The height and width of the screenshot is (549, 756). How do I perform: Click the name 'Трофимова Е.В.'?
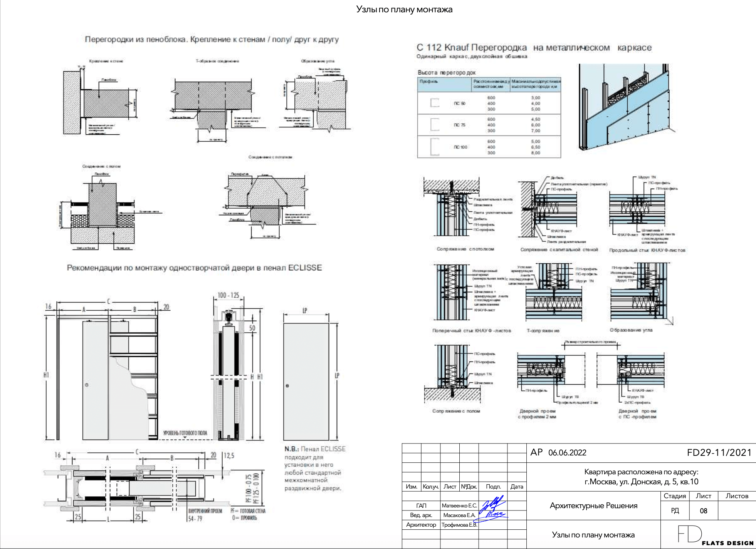tap(459, 525)
